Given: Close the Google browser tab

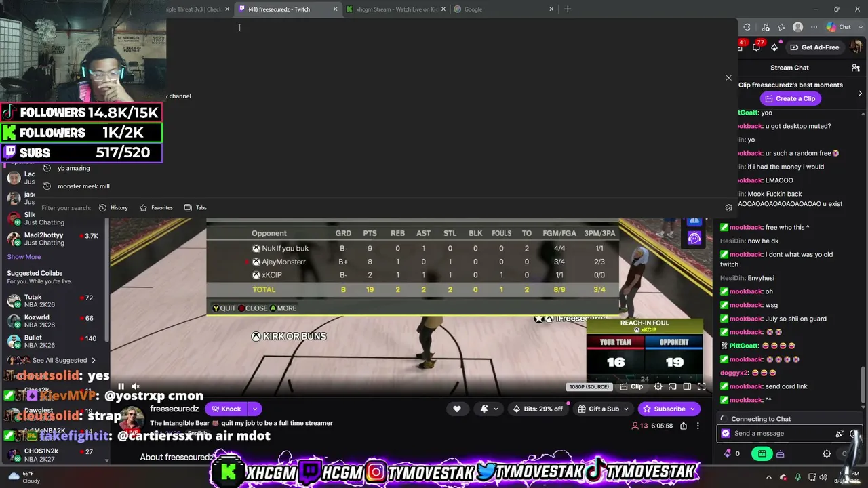Looking at the screenshot, I should 551,9.
